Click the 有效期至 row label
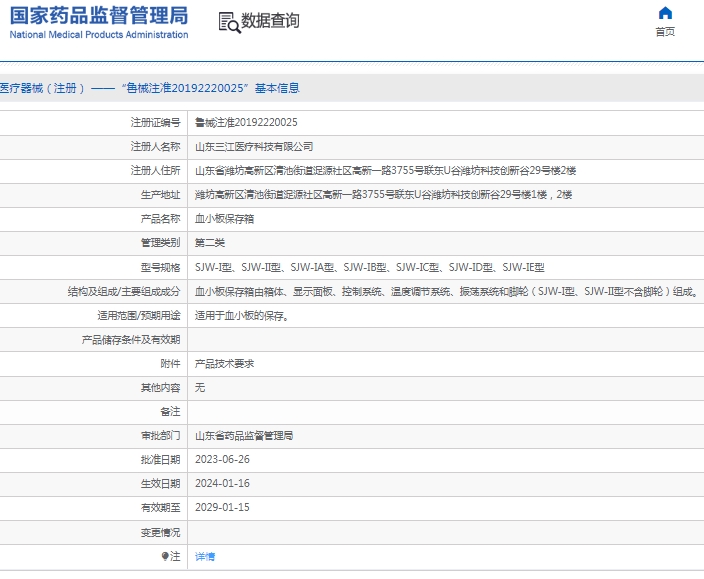Screen dimensions: 704x579 tap(160, 507)
